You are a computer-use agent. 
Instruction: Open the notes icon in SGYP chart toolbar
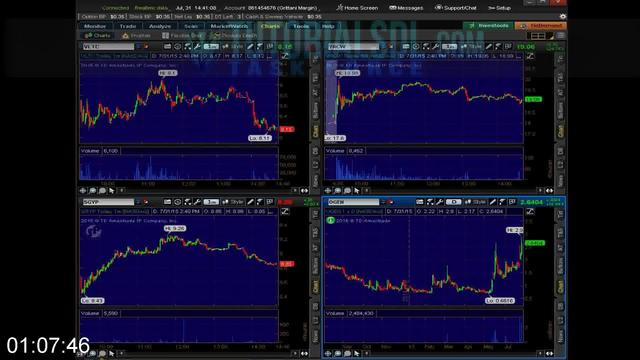click(x=270, y=202)
